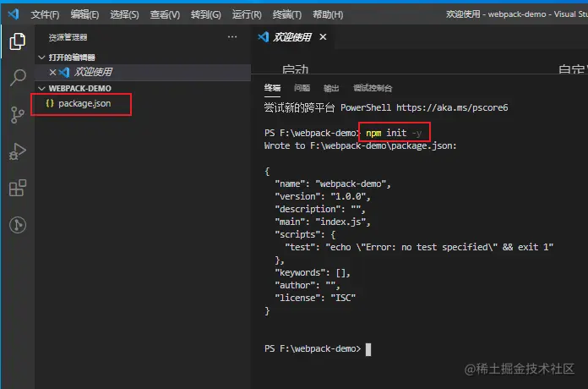Viewport: 588px width, 389px height.
Task: Click the "author": "" output line
Action: 308,285
